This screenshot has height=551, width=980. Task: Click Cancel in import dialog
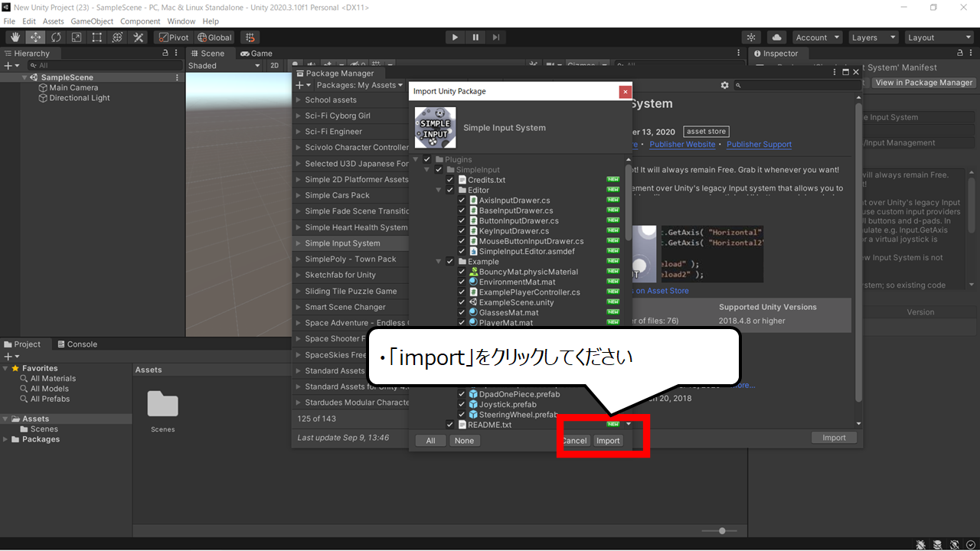[574, 441]
